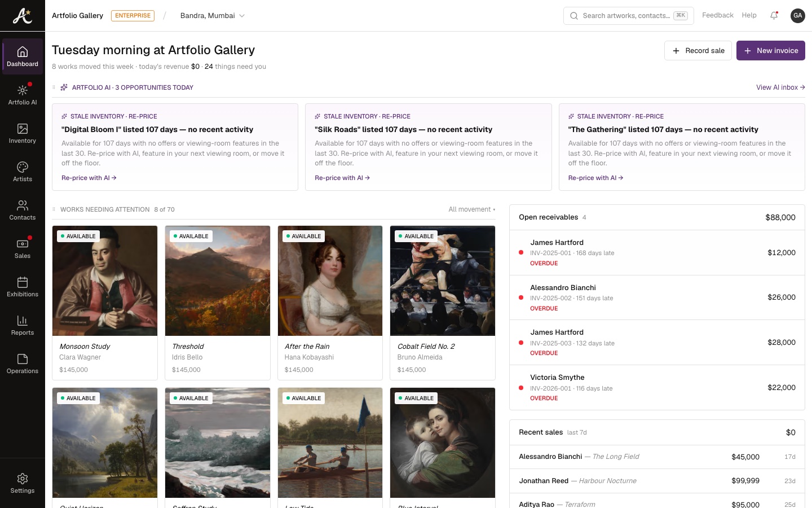This screenshot has height=508, width=812.
Task: Open the Help link
Action: click(x=749, y=15)
